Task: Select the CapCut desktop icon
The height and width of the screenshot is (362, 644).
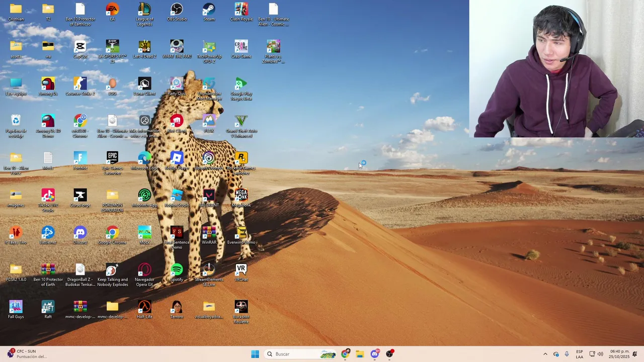Action: tap(80, 49)
